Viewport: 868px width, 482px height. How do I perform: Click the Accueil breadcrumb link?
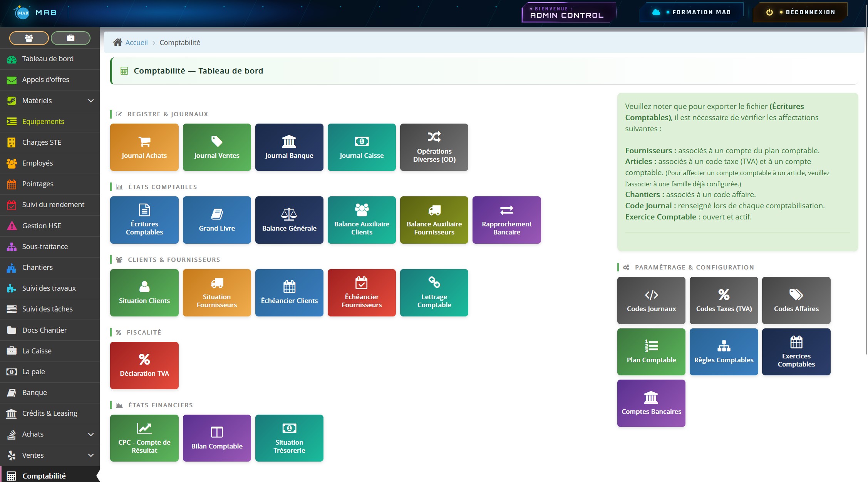(x=136, y=42)
